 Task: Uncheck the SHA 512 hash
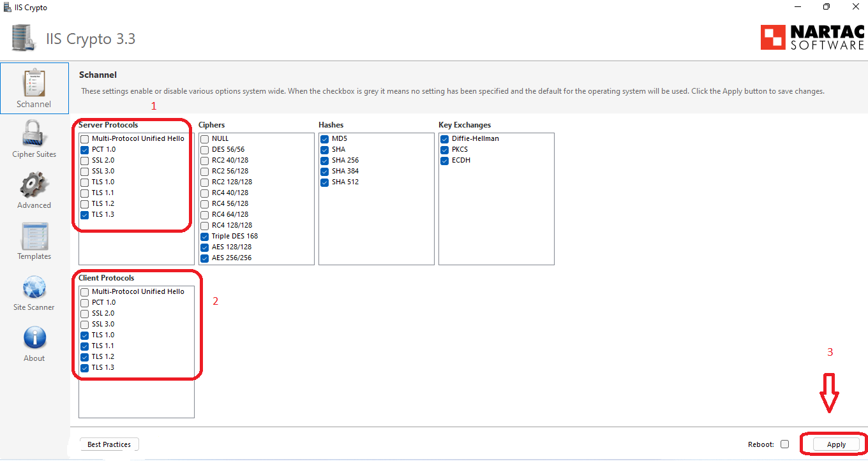click(x=325, y=182)
